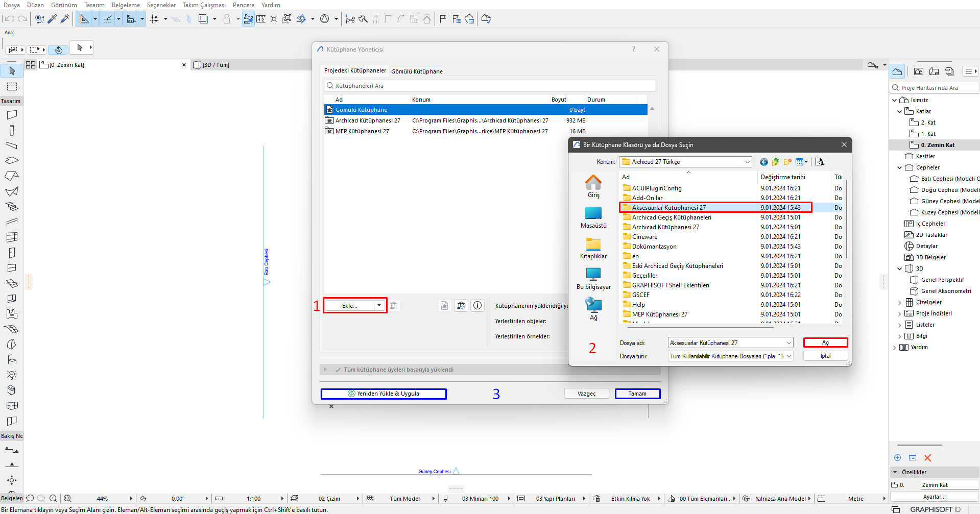Select the Marquee tool in the toolbox

(x=12, y=86)
